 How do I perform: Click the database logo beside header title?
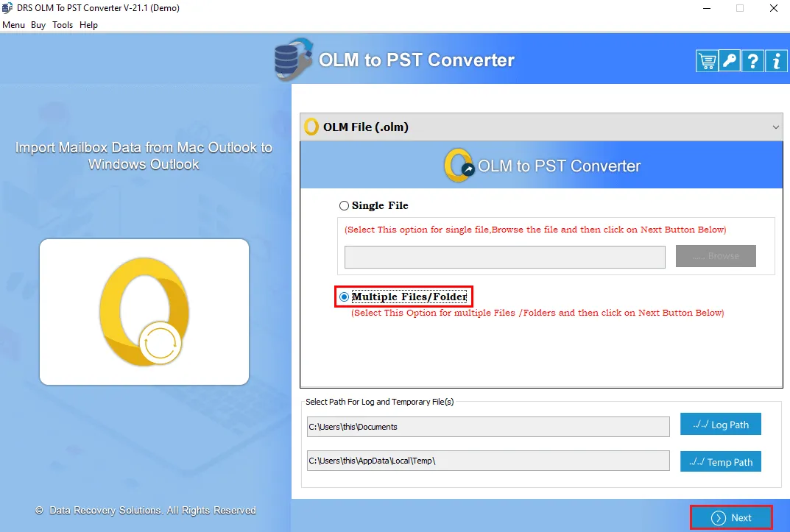pyautogui.click(x=293, y=60)
